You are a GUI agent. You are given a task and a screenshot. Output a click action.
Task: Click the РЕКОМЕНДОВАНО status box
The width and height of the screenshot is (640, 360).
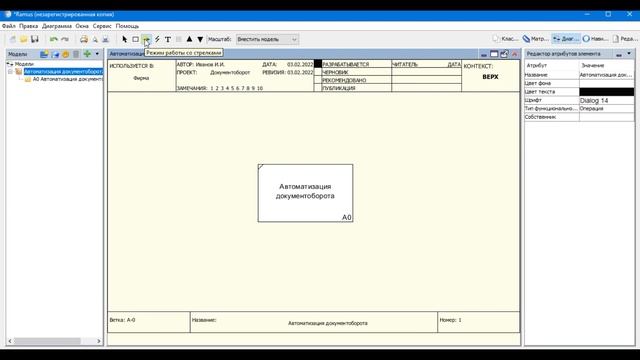[x=318, y=80]
